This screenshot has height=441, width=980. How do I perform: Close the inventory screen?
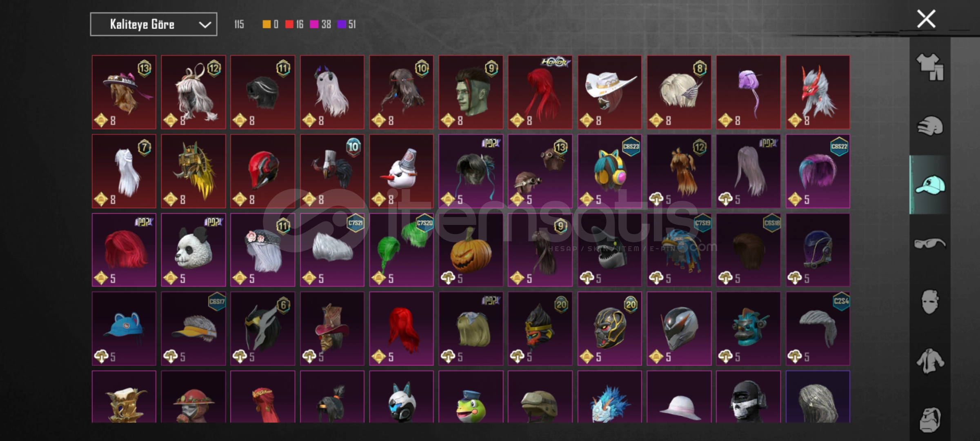click(x=926, y=19)
